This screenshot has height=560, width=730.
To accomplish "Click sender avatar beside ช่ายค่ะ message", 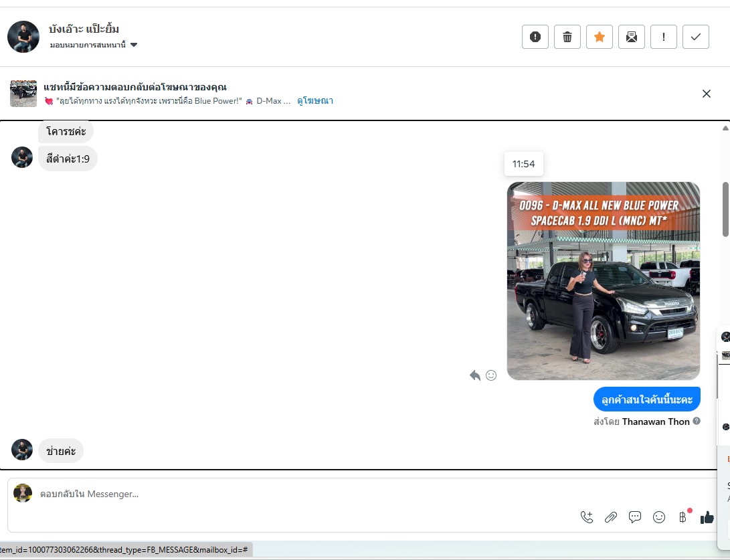I will (22, 449).
